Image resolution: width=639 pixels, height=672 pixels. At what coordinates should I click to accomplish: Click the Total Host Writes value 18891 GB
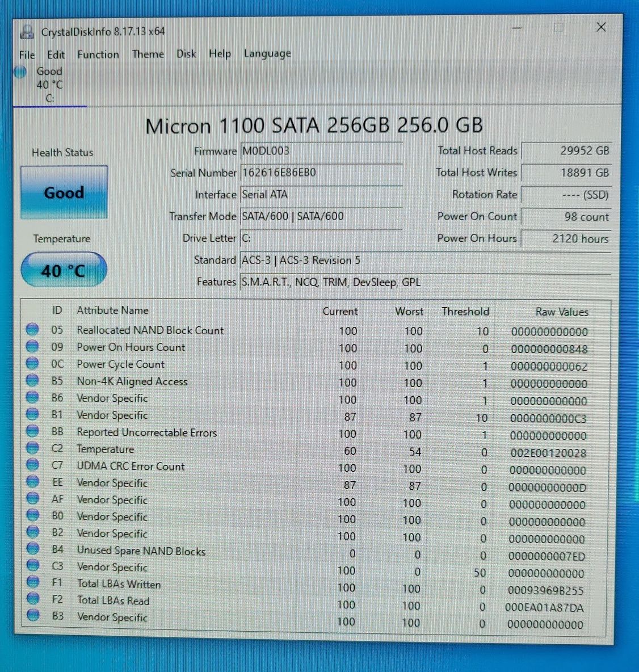coord(566,173)
